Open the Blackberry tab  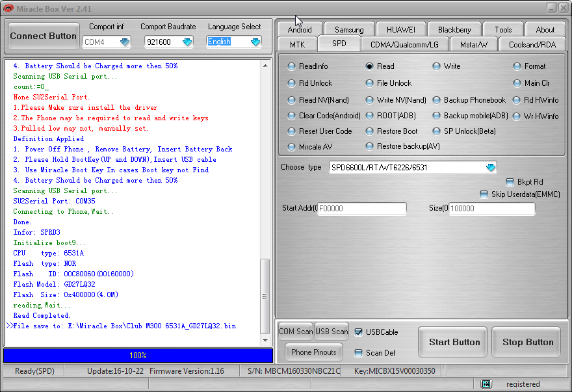pos(454,29)
